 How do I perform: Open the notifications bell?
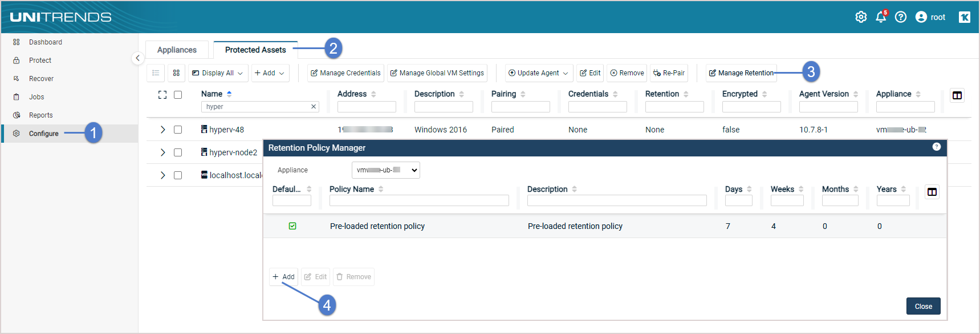[881, 17]
